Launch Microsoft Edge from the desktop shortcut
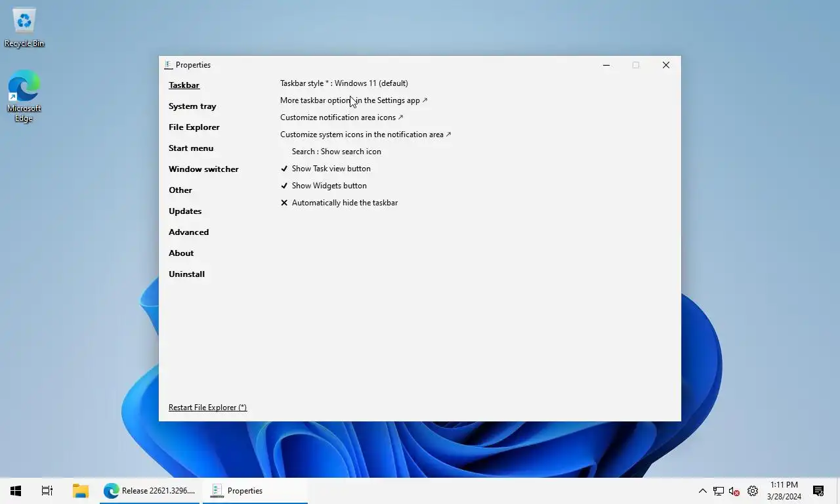The height and width of the screenshot is (504, 840). point(24,96)
